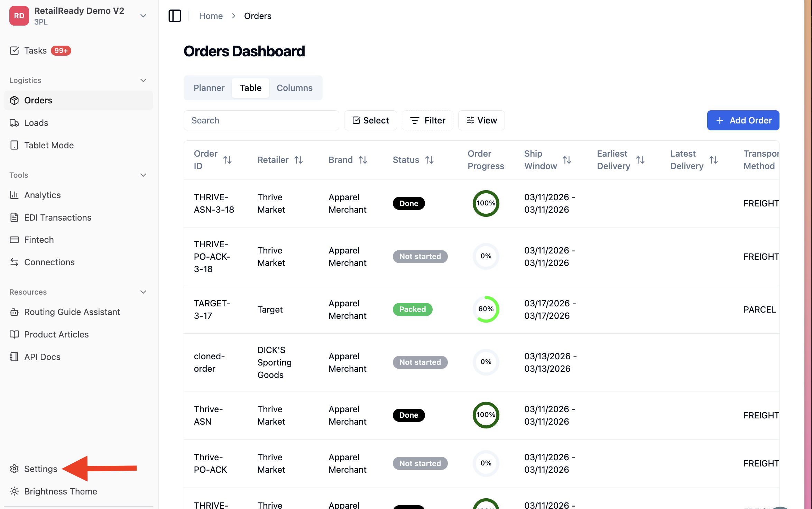Open the Settings gear icon
Screen dimensions: 812x509
point(15,469)
